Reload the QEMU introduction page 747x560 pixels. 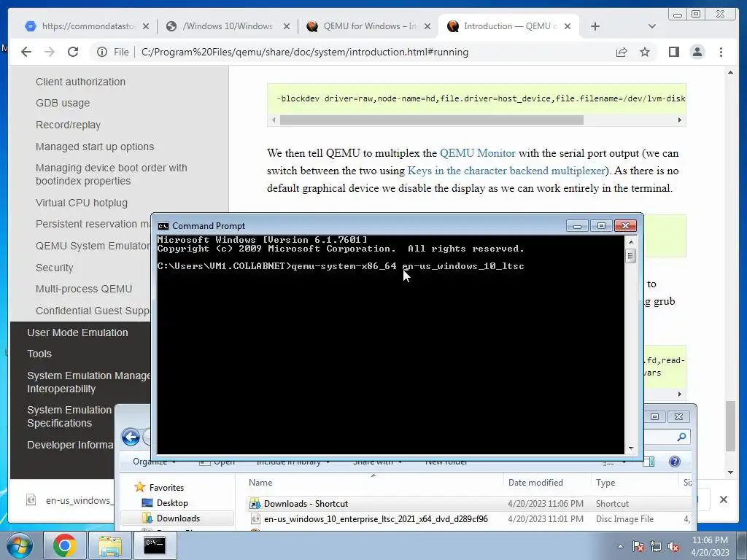73,52
